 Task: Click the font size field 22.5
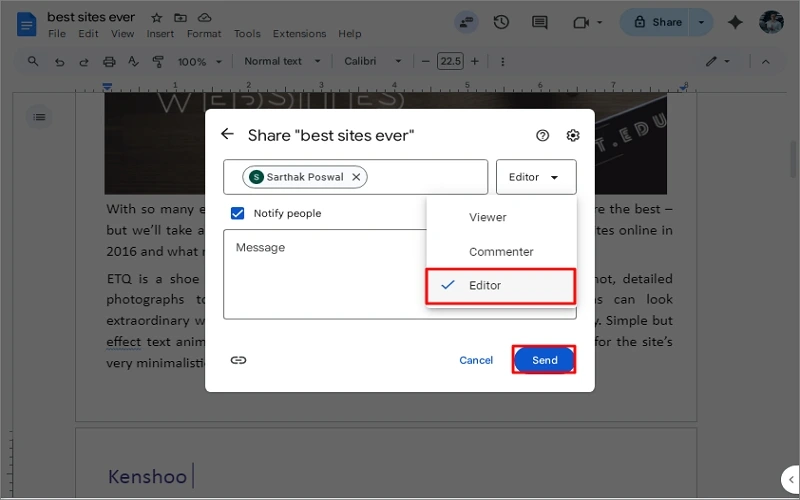click(x=450, y=61)
